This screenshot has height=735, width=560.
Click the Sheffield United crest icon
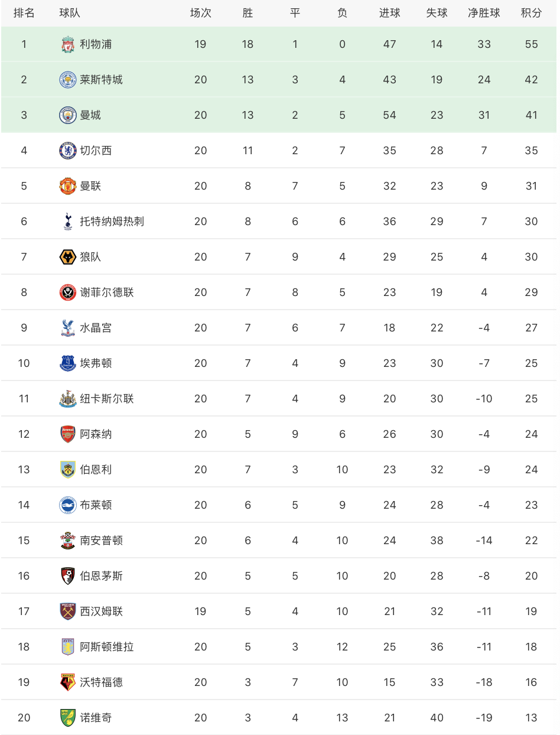[x=68, y=292]
